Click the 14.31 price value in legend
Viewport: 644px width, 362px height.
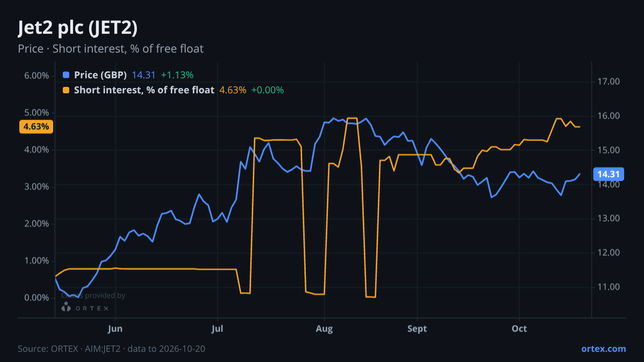coord(143,75)
